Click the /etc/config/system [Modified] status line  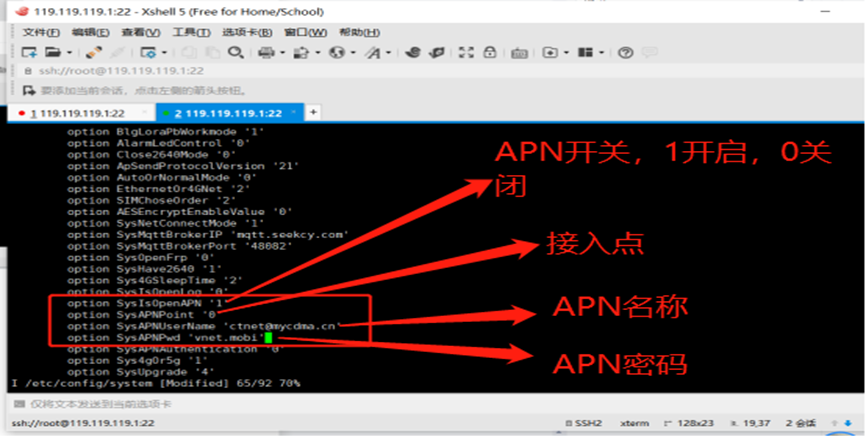click(x=156, y=383)
